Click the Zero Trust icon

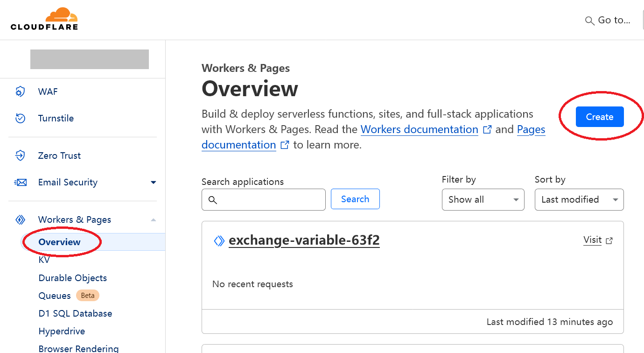click(20, 155)
